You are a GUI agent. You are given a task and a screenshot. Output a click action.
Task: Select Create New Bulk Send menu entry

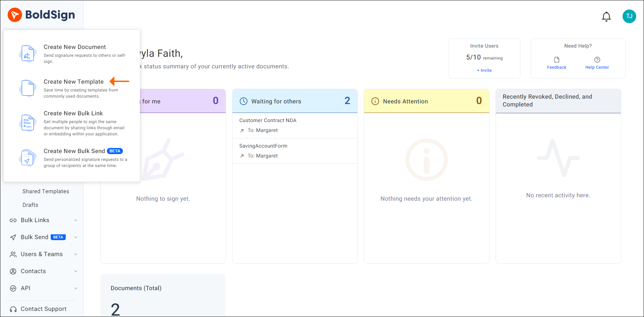pos(72,158)
